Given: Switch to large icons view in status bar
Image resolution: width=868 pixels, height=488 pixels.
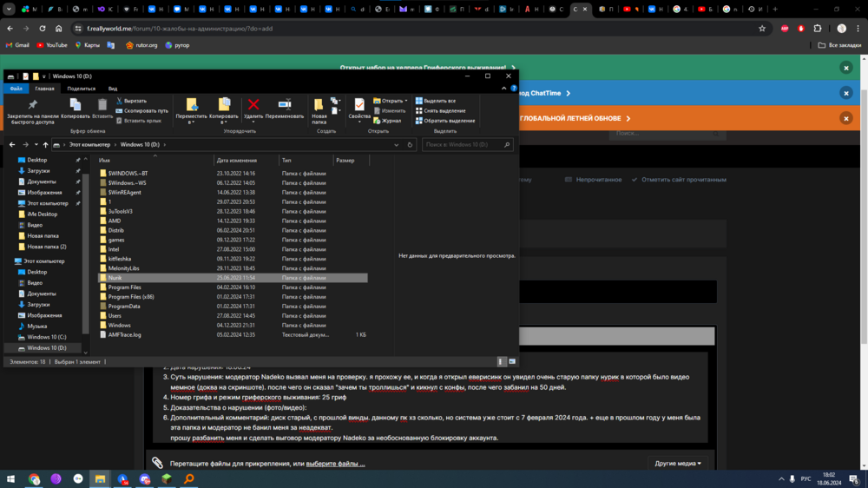Looking at the screenshot, I should click(x=512, y=362).
